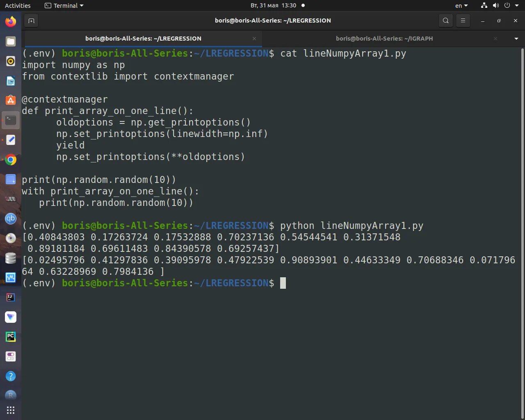
Task: Open System Monitor from the dock
Action: (x=11, y=278)
